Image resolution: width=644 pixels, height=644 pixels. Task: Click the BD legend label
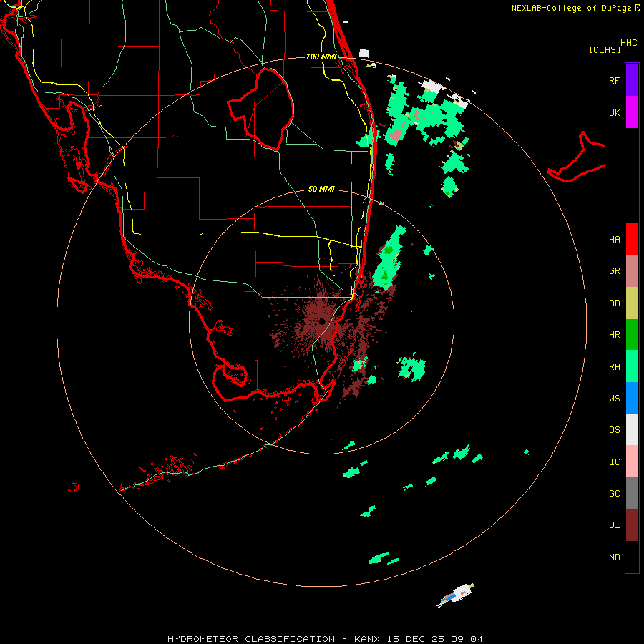click(614, 303)
